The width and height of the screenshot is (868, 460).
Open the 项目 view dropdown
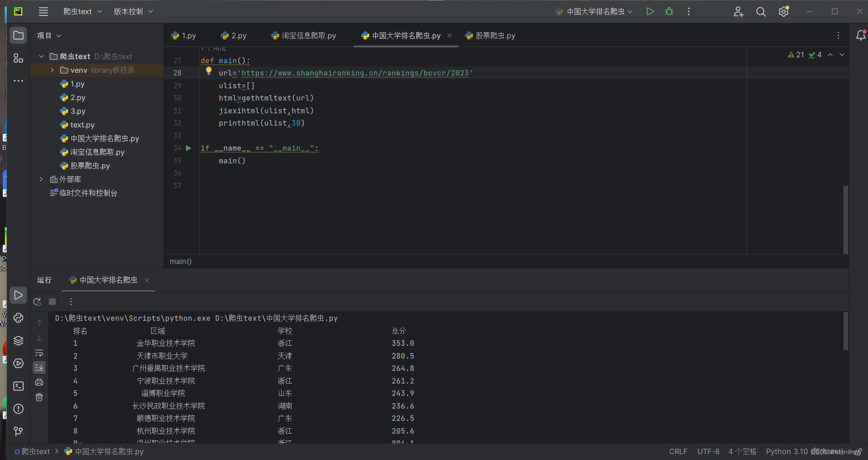[49, 35]
